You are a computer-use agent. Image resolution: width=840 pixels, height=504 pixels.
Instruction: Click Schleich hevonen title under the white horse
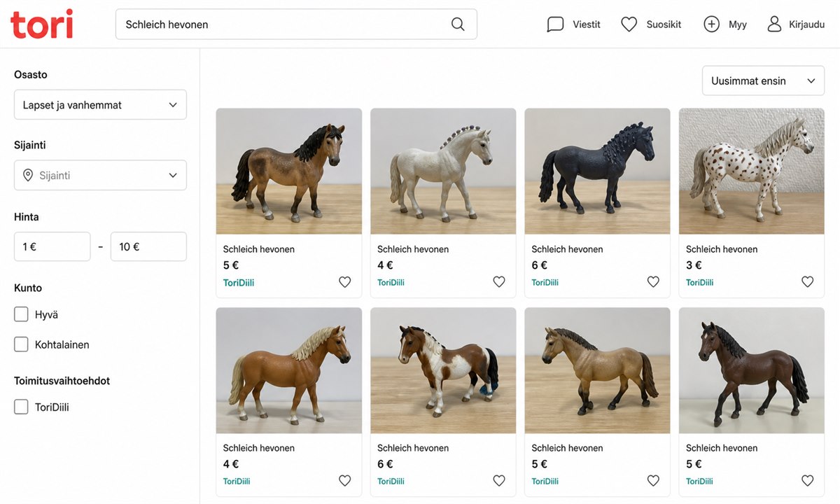[x=413, y=249]
